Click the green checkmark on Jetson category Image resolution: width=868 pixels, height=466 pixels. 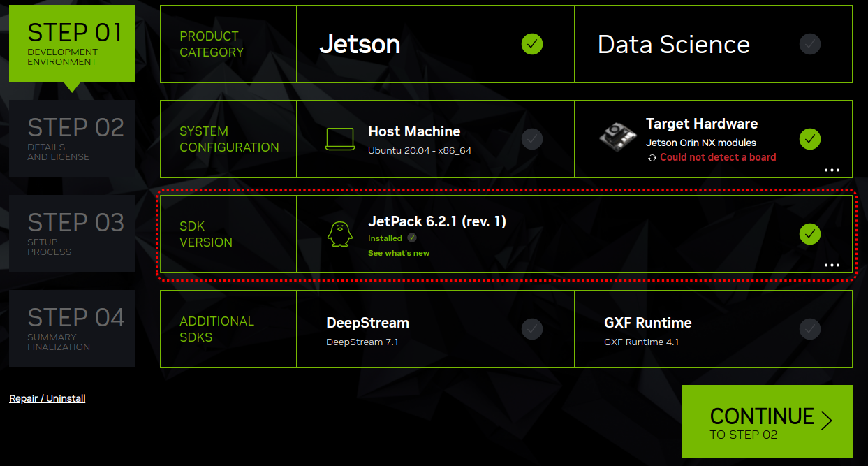tap(532, 44)
